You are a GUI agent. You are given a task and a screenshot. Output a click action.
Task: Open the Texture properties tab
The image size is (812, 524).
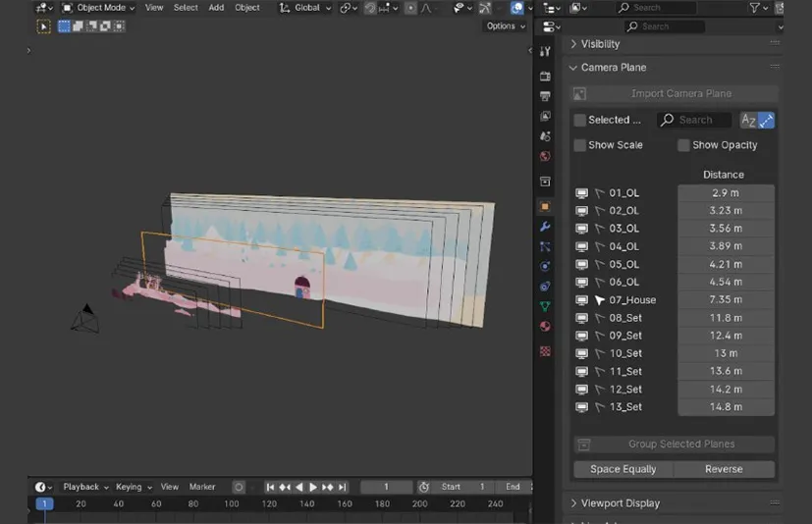point(545,351)
